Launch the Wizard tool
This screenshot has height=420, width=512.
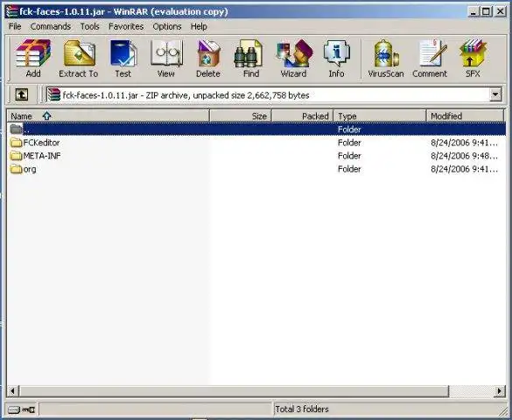[293, 58]
